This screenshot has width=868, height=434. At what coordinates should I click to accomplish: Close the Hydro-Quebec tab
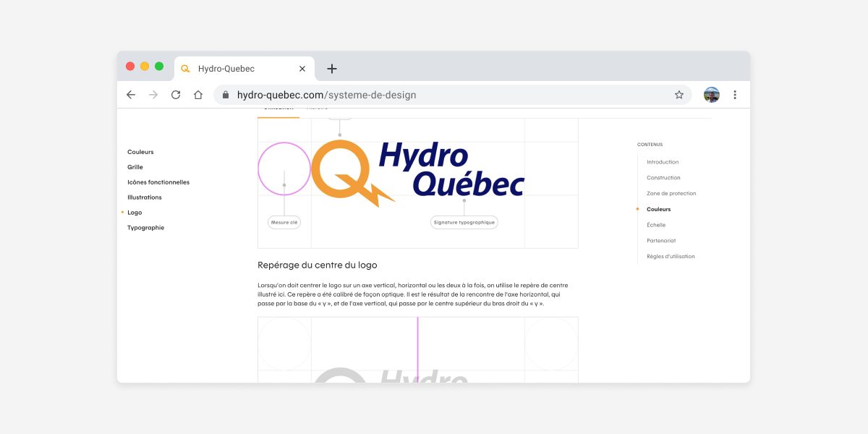coord(302,69)
